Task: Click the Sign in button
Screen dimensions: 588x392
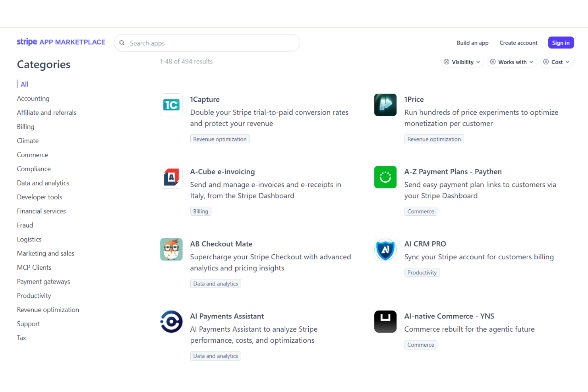Action: click(561, 42)
